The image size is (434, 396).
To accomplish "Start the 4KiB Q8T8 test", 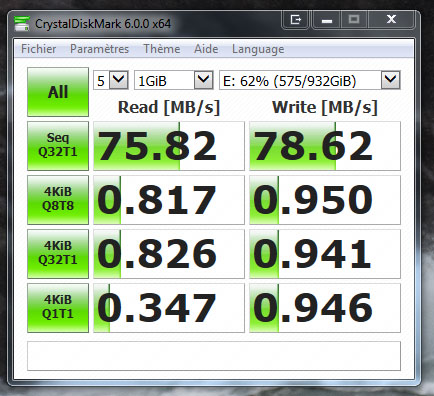I will click(58, 200).
